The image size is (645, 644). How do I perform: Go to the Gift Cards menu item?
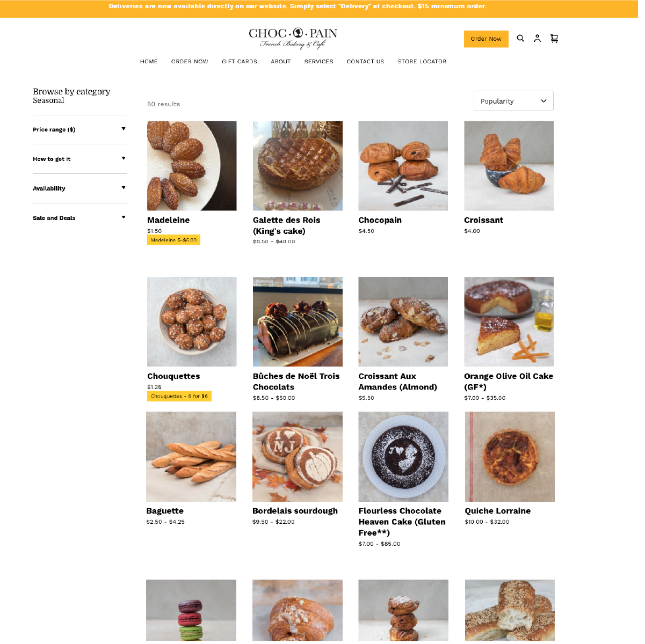[x=240, y=61]
